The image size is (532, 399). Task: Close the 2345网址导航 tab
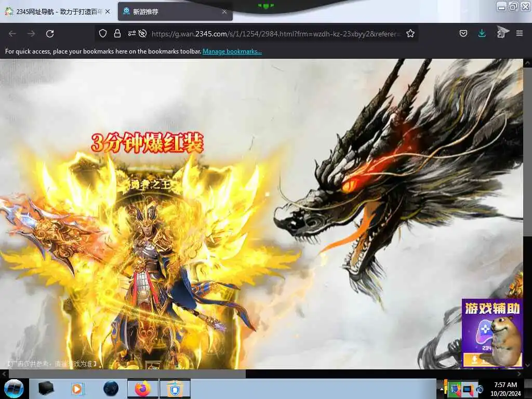[x=108, y=11]
